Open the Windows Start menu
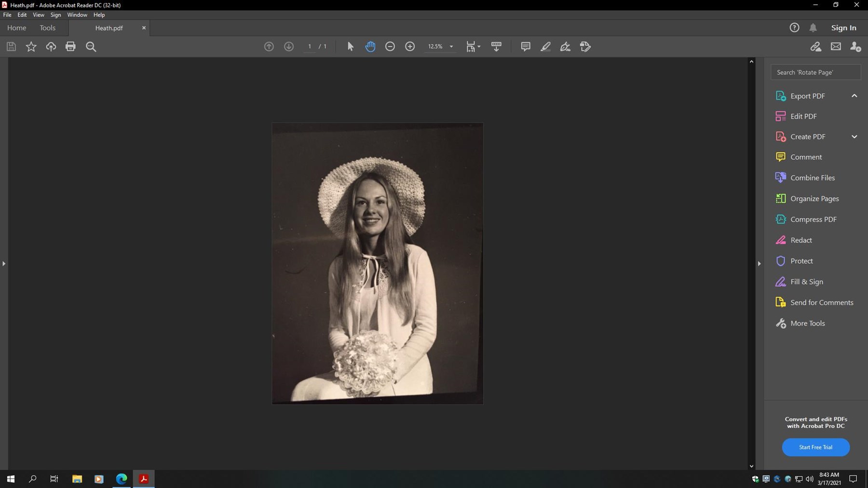 (11, 479)
